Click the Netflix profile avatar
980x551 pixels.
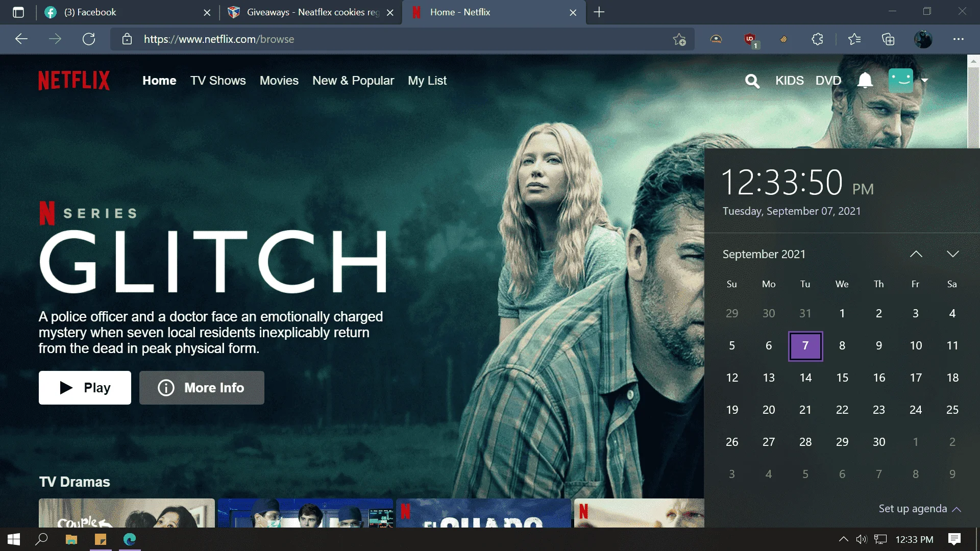pos(900,80)
